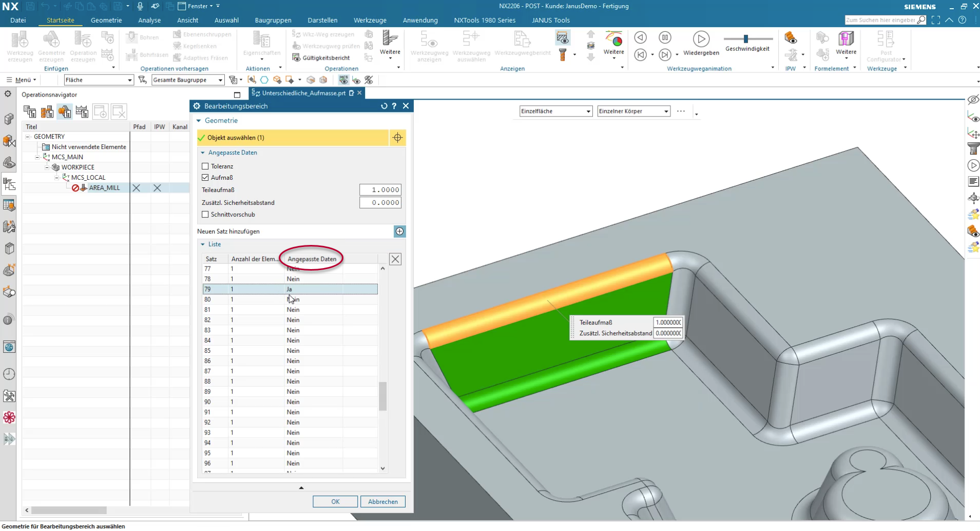Image resolution: width=980 pixels, height=531 pixels.
Task: Collapse the Angepasste Daten section
Action: (203, 153)
